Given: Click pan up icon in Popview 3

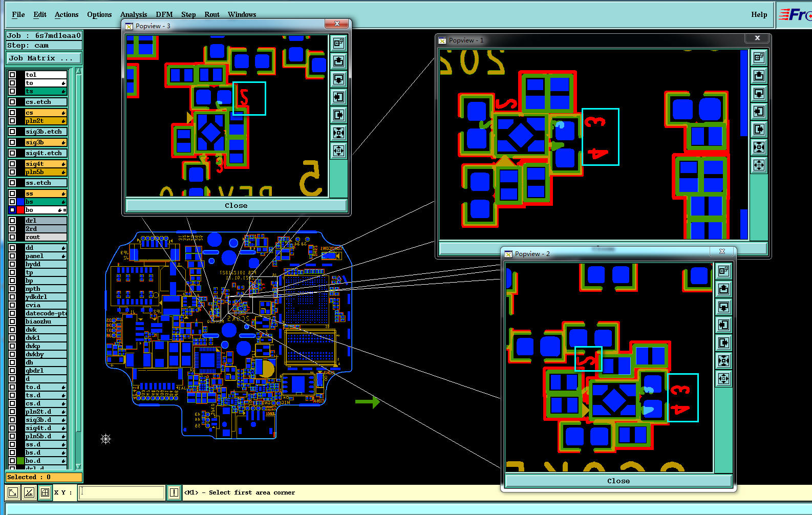Looking at the screenshot, I should (338, 61).
